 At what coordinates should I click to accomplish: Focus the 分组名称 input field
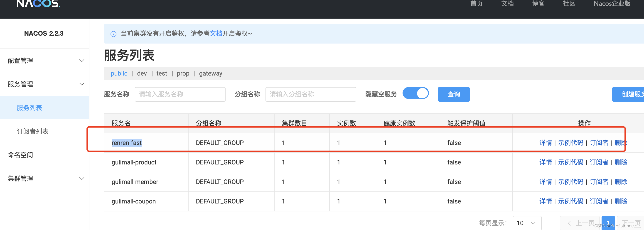[x=311, y=94]
